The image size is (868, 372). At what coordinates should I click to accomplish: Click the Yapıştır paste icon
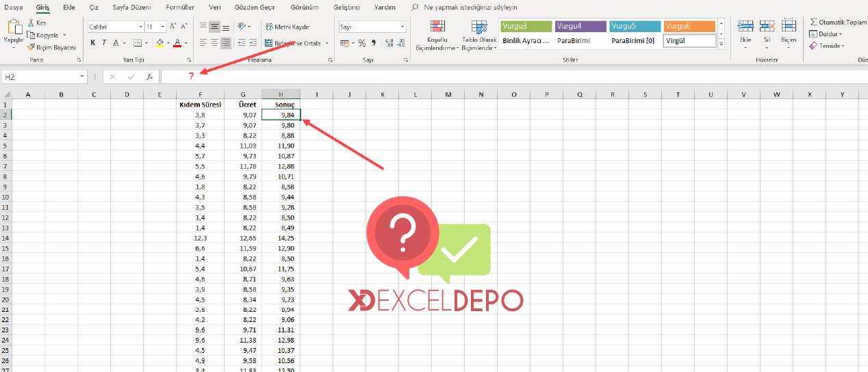tap(14, 28)
